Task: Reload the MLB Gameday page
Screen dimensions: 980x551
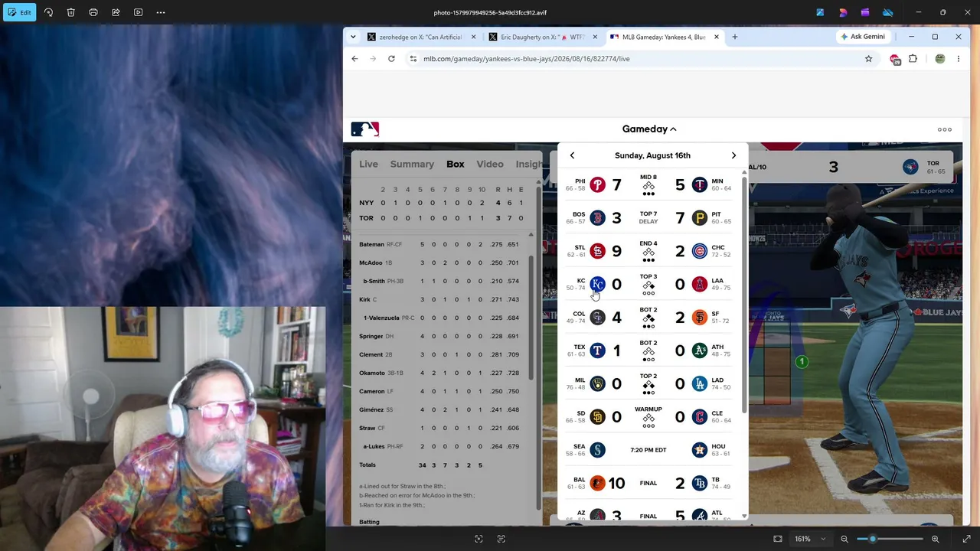Action: pyautogui.click(x=391, y=58)
